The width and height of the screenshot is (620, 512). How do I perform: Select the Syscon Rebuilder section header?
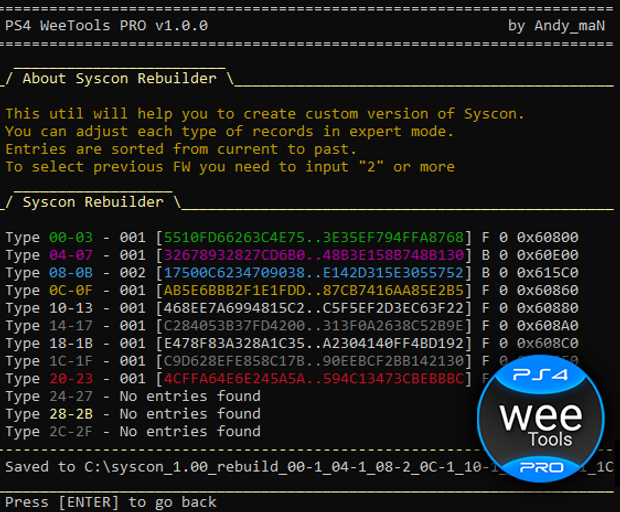click(x=93, y=202)
